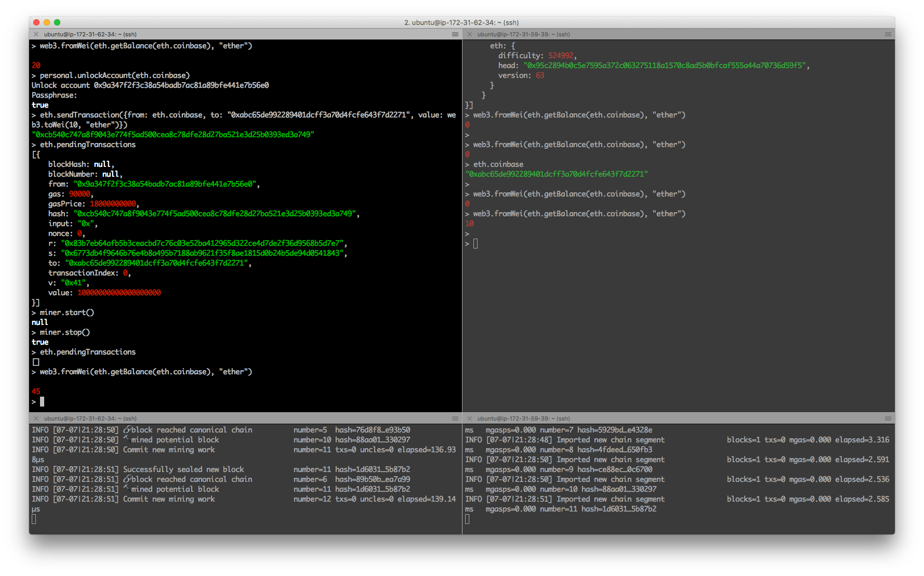Viewport: 924px width, 576px height.
Task: Click the 'nonce: 0' field
Action: coord(67,233)
